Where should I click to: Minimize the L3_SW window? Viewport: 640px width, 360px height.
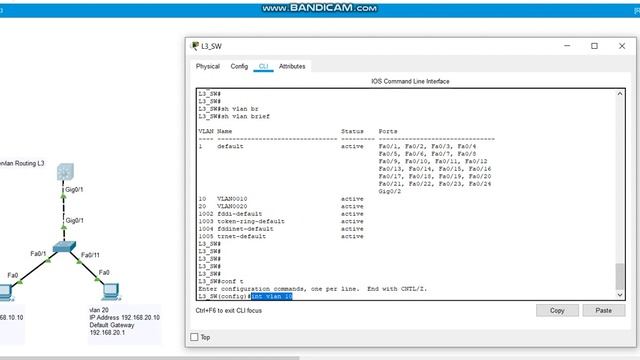click(x=567, y=46)
